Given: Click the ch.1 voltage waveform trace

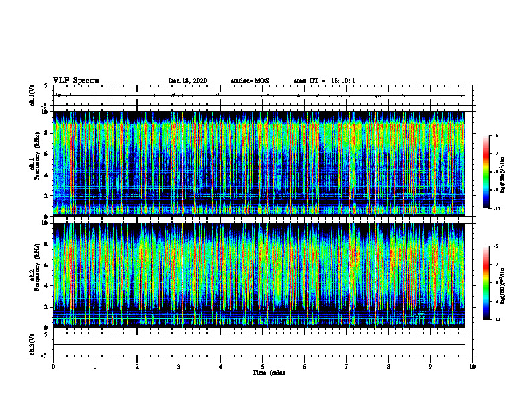Looking at the screenshot, I should coord(259,95).
